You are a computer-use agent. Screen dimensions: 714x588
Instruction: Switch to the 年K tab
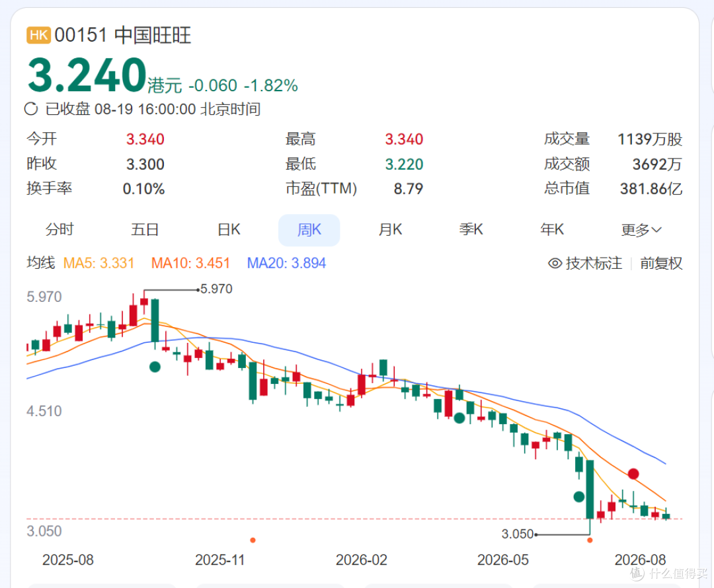(552, 229)
